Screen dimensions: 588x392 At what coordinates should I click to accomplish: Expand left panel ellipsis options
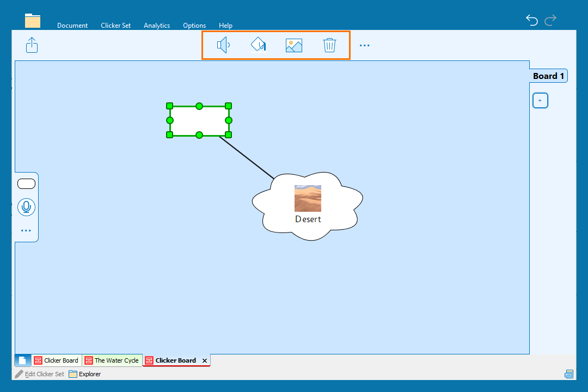coord(26,231)
